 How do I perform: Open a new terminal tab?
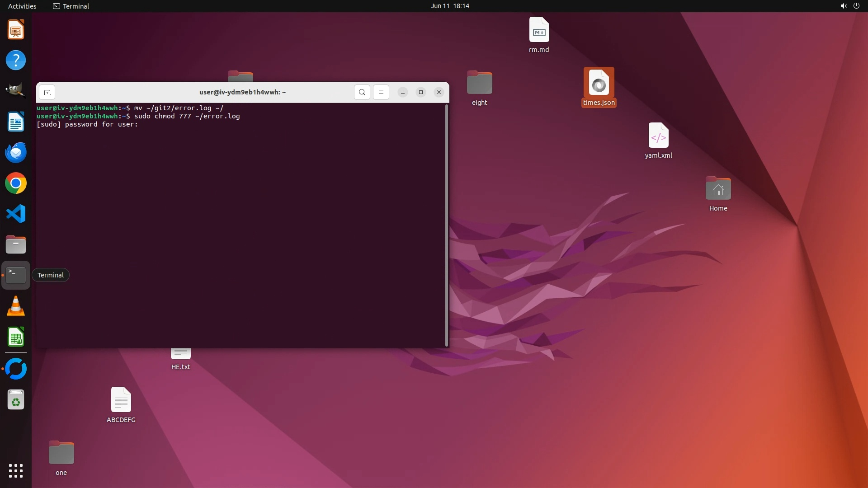[47, 92]
